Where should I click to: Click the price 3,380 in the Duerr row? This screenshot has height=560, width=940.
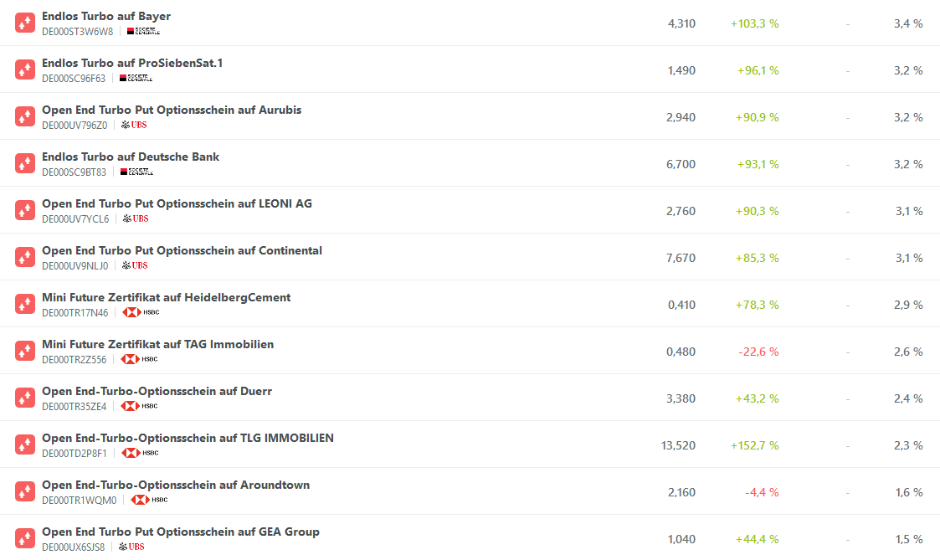[681, 398]
